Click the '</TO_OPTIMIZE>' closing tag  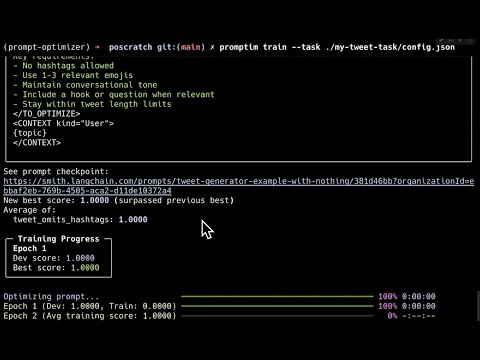[x=46, y=114]
